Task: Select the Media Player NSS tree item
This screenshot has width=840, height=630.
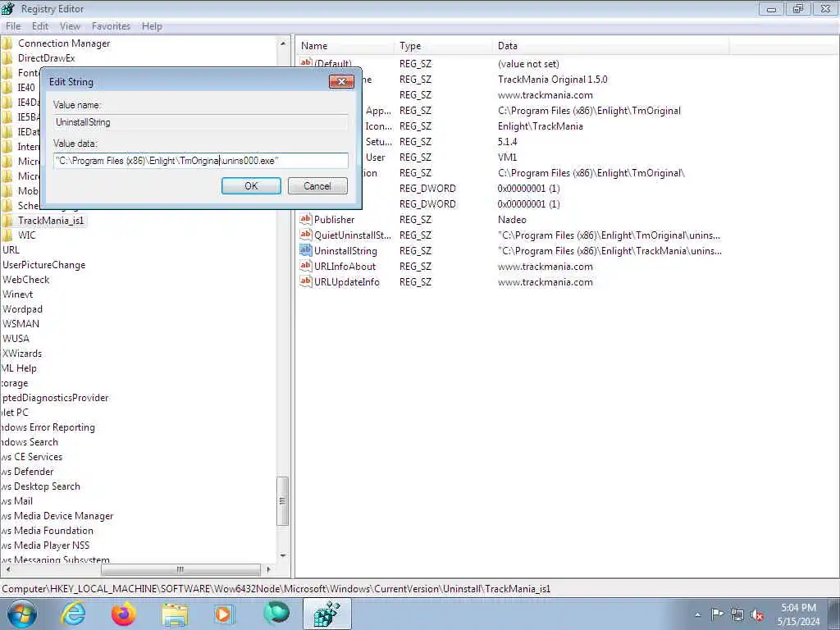Action: [45, 546]
